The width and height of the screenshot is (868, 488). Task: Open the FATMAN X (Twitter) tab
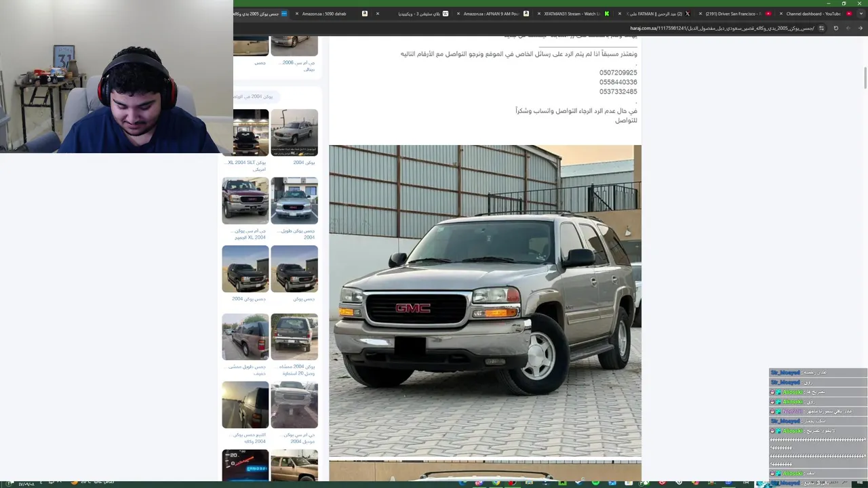(652, 14)
